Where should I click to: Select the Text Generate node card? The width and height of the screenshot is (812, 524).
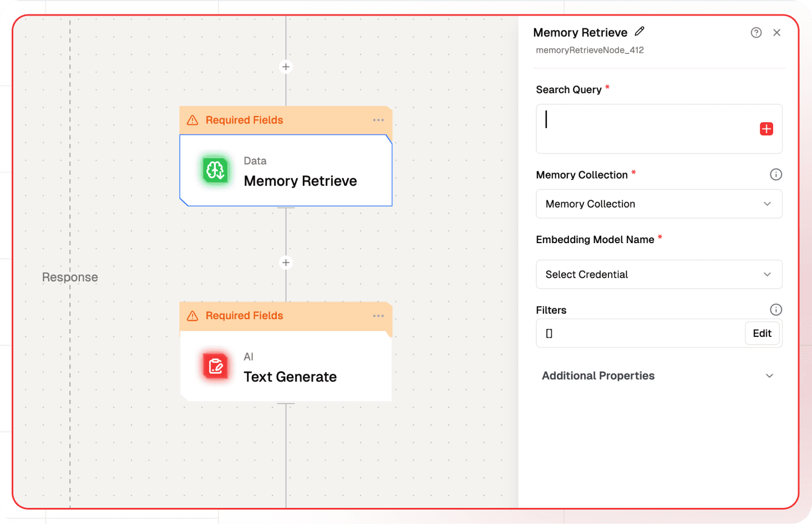(286, 366)
